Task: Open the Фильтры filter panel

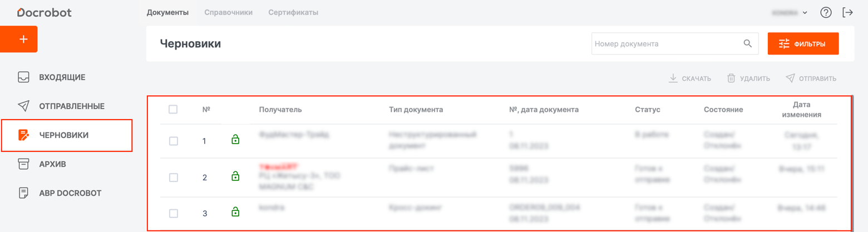Action: click(x=802, y=44)
